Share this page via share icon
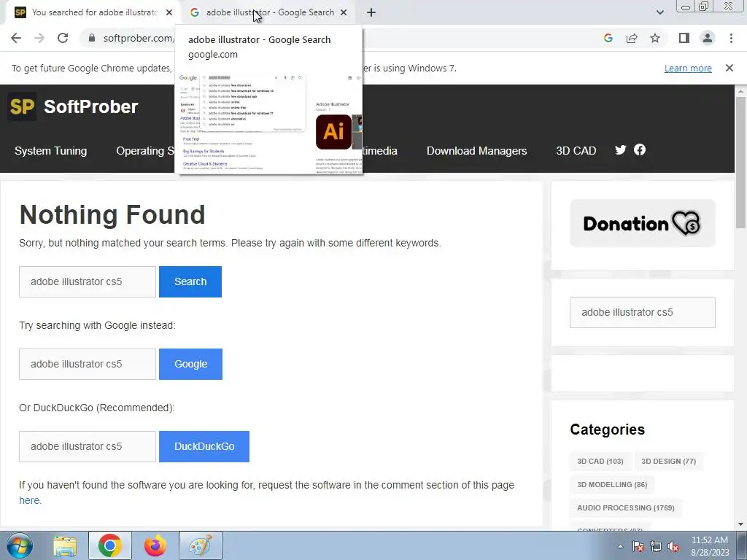 point(632,38)
